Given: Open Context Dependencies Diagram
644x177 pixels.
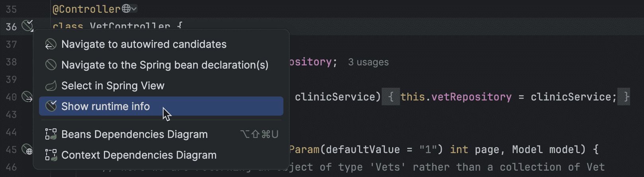Looking at the screenshot, I should [139, 155].
